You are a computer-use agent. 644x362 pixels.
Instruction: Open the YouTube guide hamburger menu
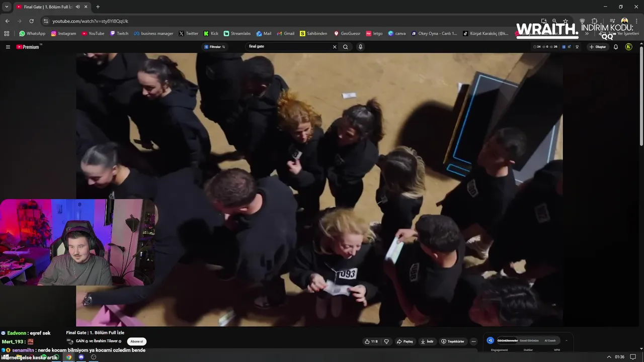coord(8,47)
